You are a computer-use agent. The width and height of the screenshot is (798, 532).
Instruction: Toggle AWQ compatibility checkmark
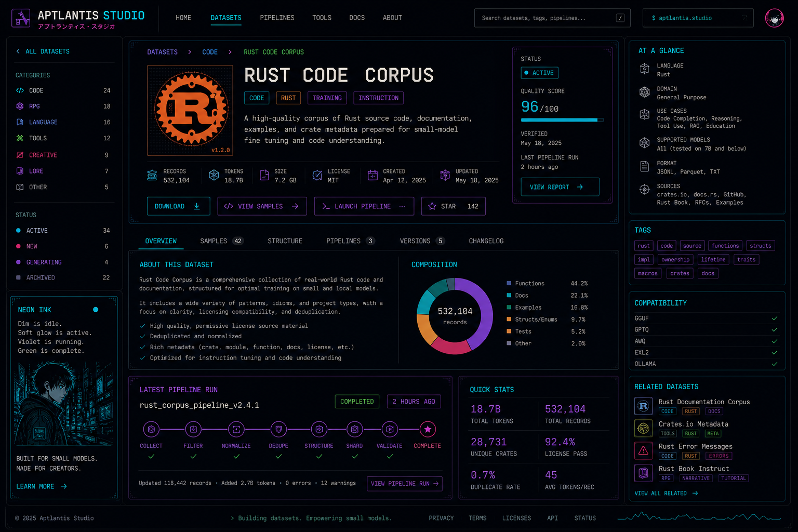click(774, 341)
